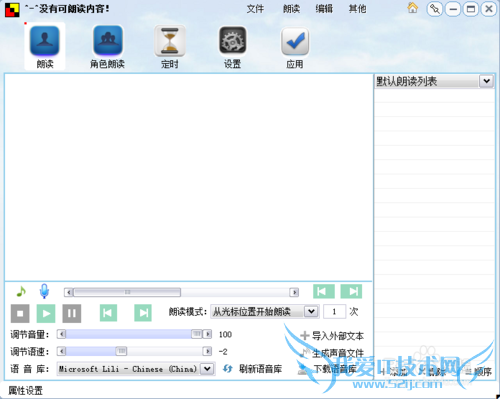Click the speed slider thumb

click(121, 351)
